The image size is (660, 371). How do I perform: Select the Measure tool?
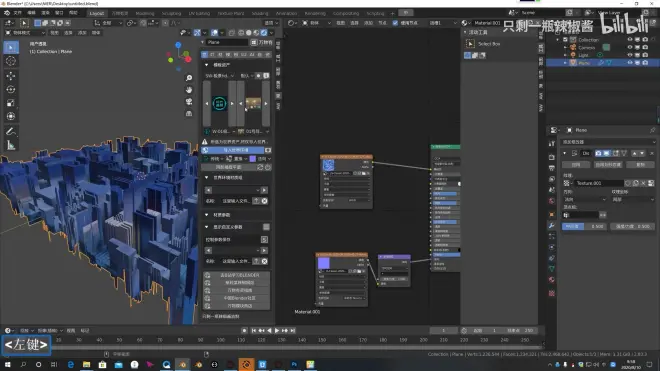(11, 145)
